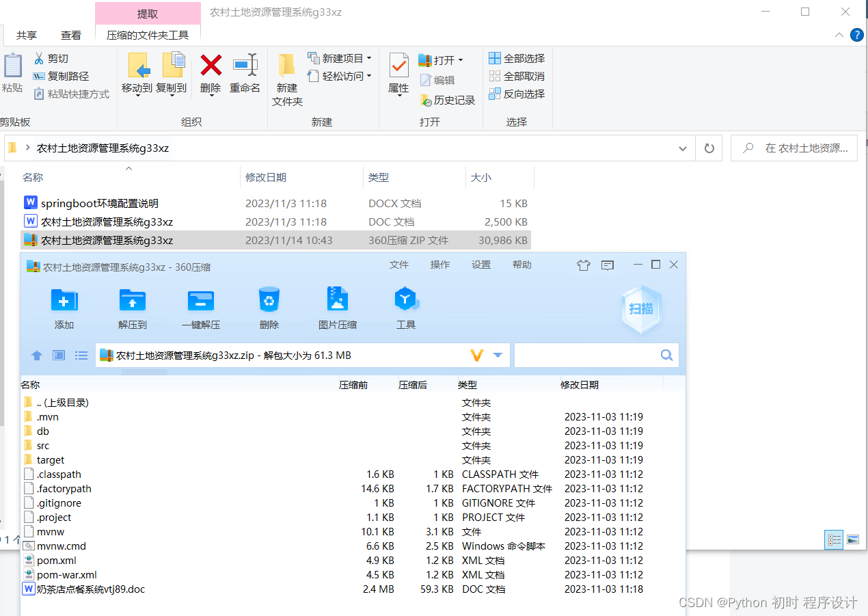Collapse the Explorer ribbon with the chevron
868x616 pixels.
(x=839, y=35)
